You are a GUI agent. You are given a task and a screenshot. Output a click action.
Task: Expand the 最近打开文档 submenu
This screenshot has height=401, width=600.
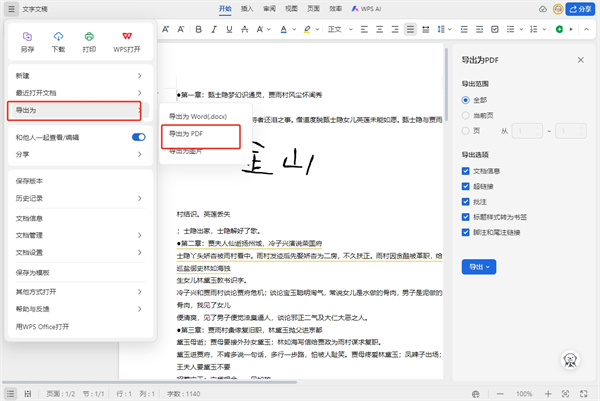coord(138,92)
